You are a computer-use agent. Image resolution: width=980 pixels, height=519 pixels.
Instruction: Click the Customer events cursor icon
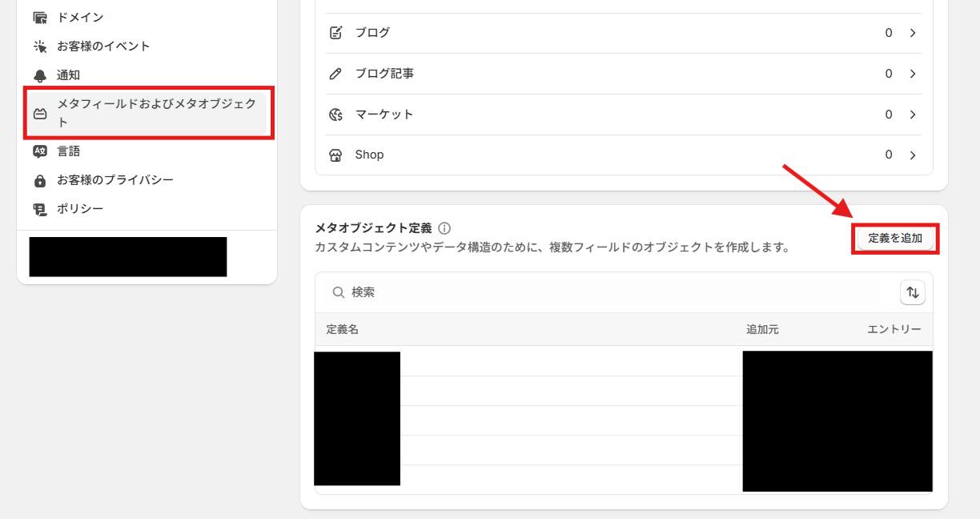click(40, 46)
